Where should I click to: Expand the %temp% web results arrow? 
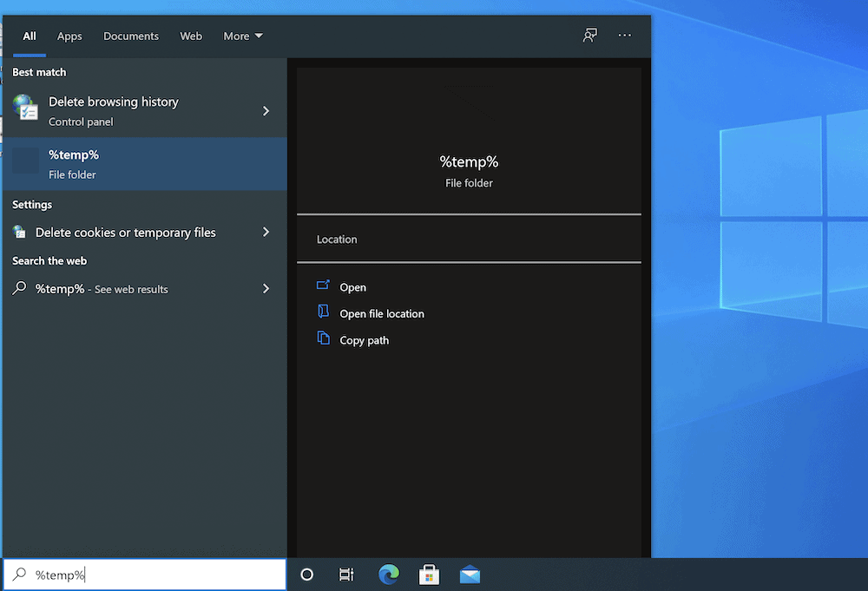[x=266, y=288]
